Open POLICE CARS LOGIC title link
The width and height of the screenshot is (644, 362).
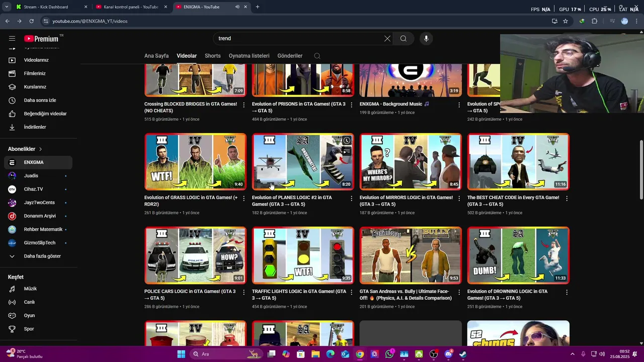(190, 295)
